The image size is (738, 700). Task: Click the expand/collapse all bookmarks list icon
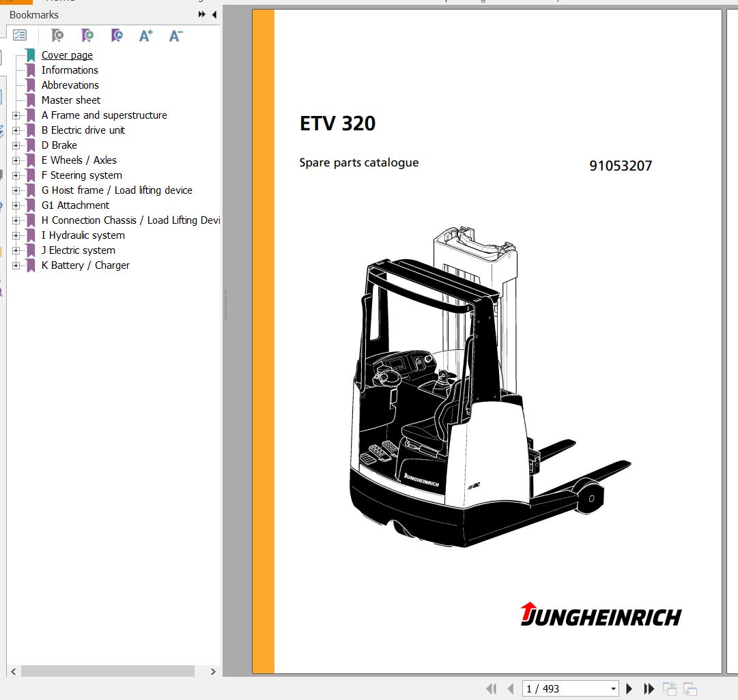20,35
